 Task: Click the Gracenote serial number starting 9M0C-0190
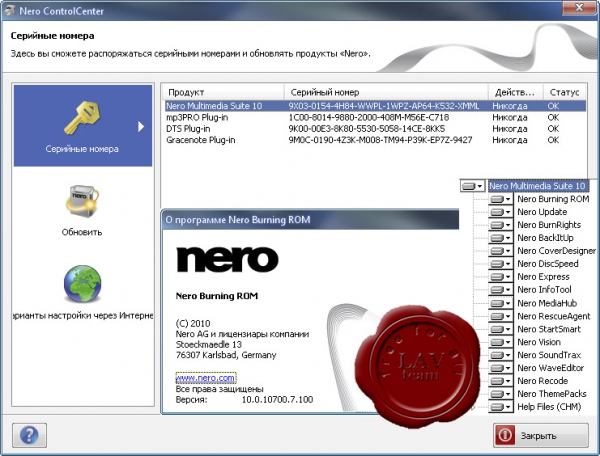380,140
